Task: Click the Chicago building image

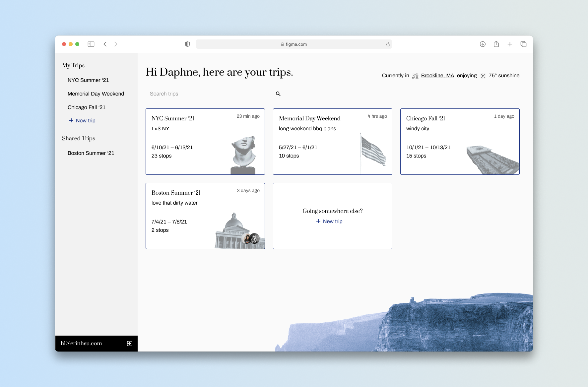Action: [x=493, y=160]
